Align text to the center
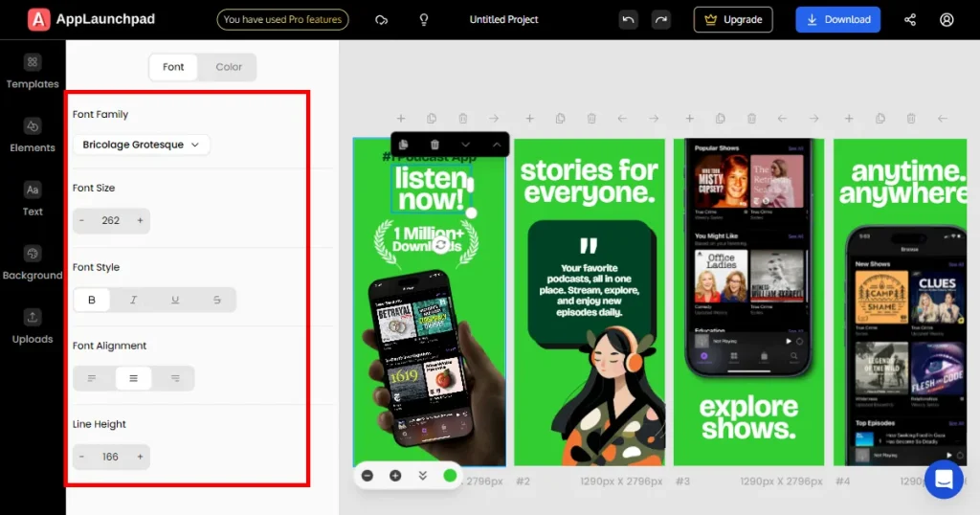Image resolution: width=980 pixels, height=515 pixels. (x=133, y=378)
